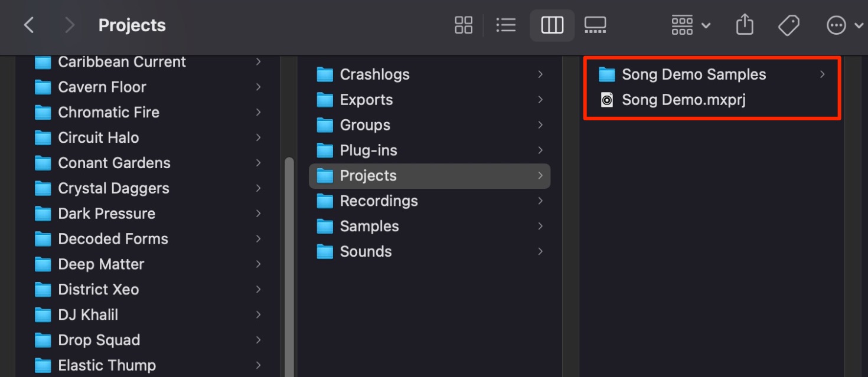Open the Tags editor icon
The width and height of the screenshot is (868, 377).
789,25
